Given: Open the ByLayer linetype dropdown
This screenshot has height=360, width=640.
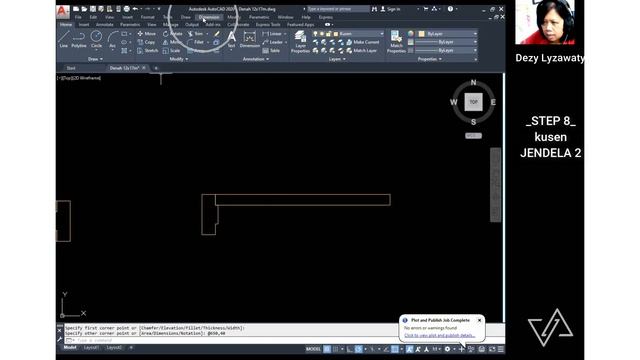Looking at the screenshot, I should (475, 51).
